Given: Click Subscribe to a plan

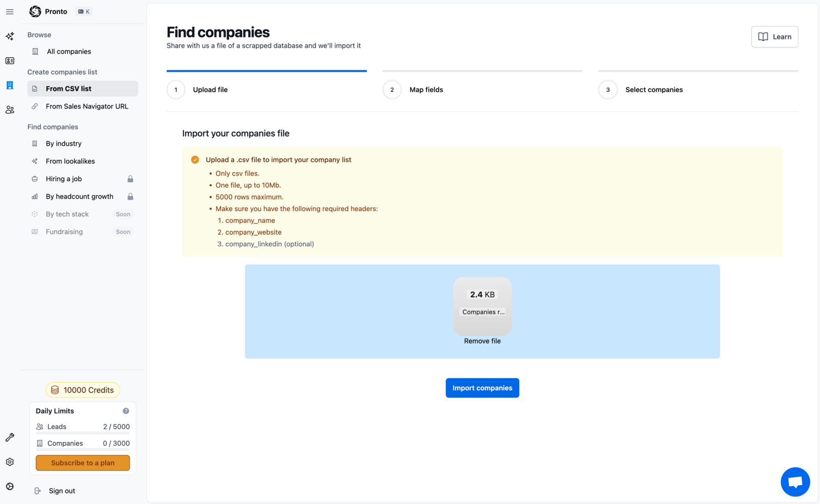Looking at the screenshot, I should [83, 463].
